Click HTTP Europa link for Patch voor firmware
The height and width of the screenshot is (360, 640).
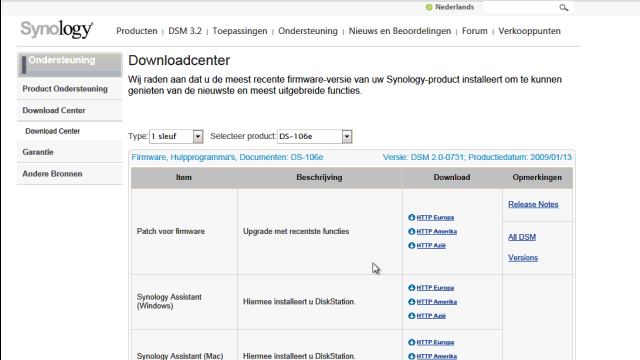(x=435, y=218)
